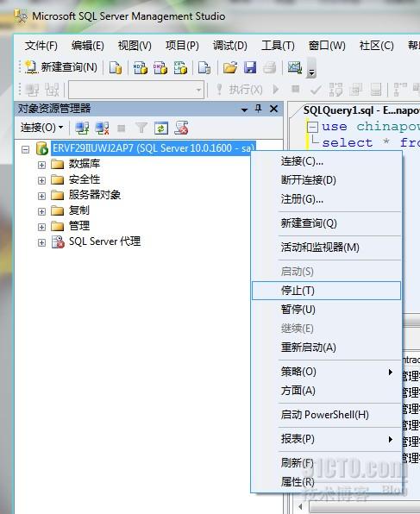Select the 服务器对象 folder item
This screenshot has width=420, height=514.
[95, 195]
